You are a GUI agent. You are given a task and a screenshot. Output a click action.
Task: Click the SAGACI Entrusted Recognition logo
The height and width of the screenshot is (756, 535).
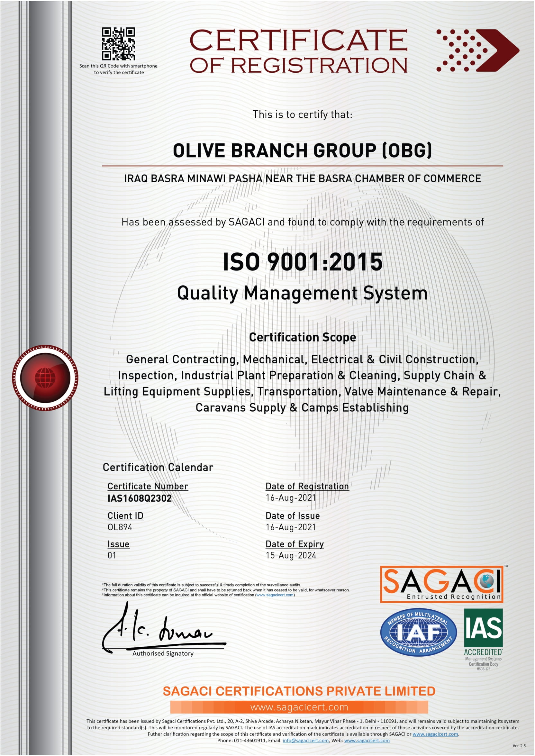pyautogui.click(x=442, y=584)
